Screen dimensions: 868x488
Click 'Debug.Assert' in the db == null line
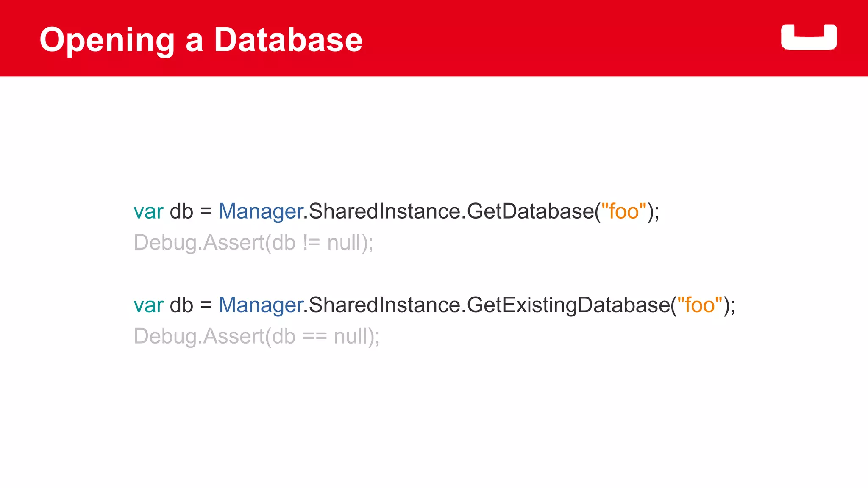tap(199, 336)
